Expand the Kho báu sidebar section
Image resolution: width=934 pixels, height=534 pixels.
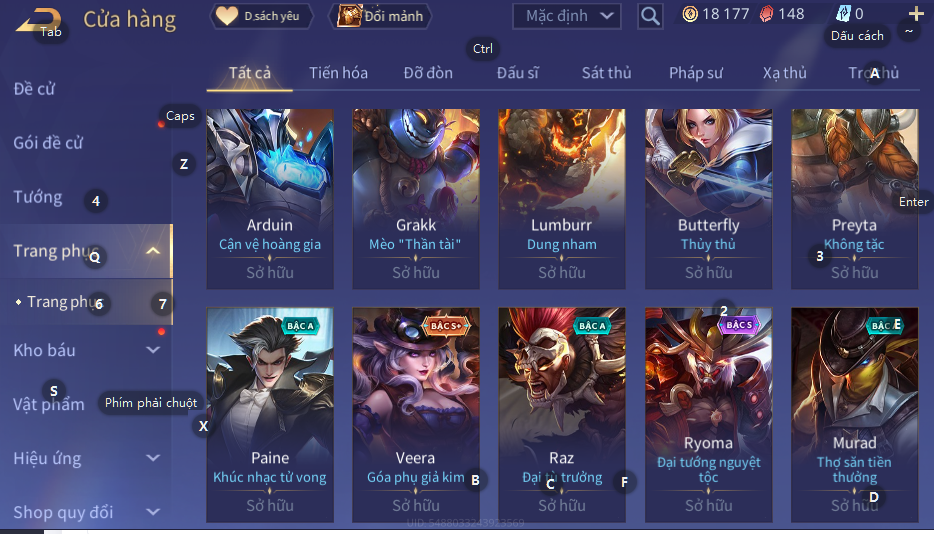click(x=152, y=350)
